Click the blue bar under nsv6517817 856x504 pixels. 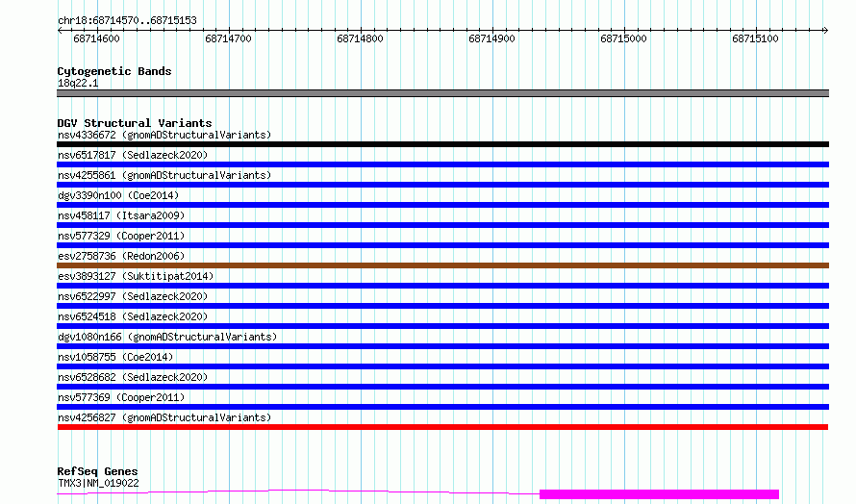[442, 164]
